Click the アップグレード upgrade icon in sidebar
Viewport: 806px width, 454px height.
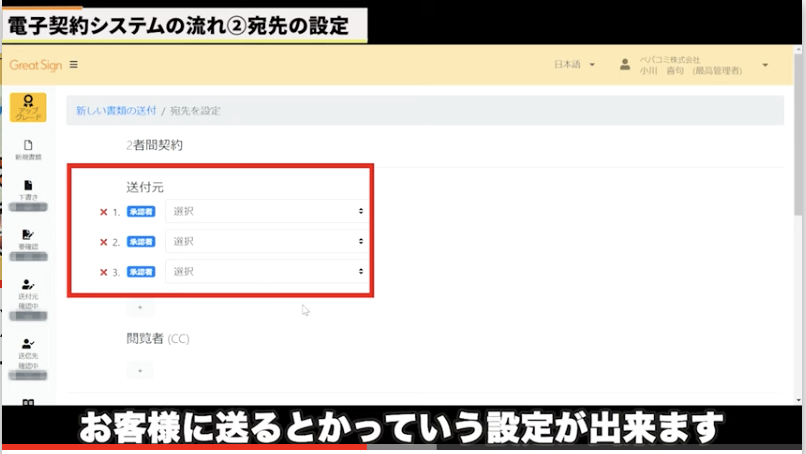click(x=28, y=107)
